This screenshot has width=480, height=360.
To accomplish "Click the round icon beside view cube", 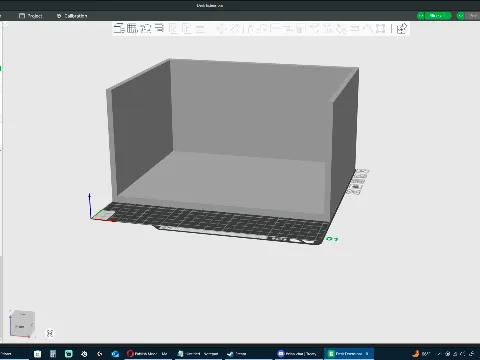I will pyautogui.click(x=50, y=333).
